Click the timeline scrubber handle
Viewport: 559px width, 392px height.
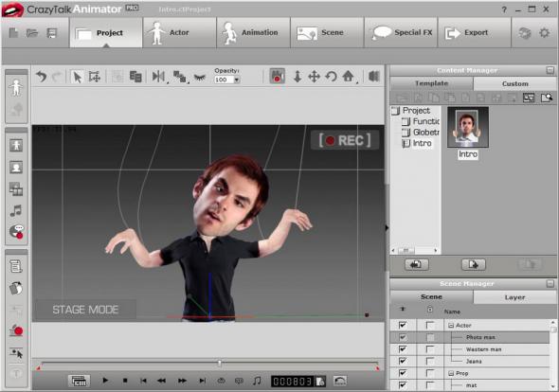220,364
